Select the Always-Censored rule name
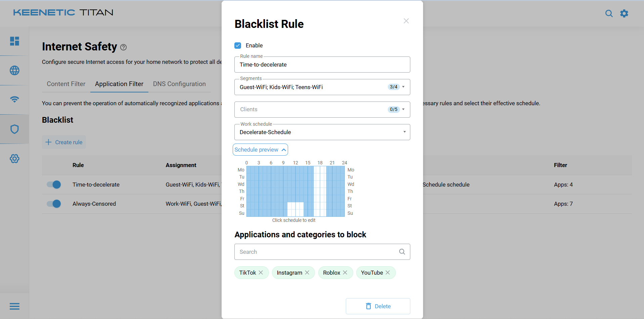Image resolution: width=644 pixels, height=319 pixels. pyautogui.click(x=94, y=204)
